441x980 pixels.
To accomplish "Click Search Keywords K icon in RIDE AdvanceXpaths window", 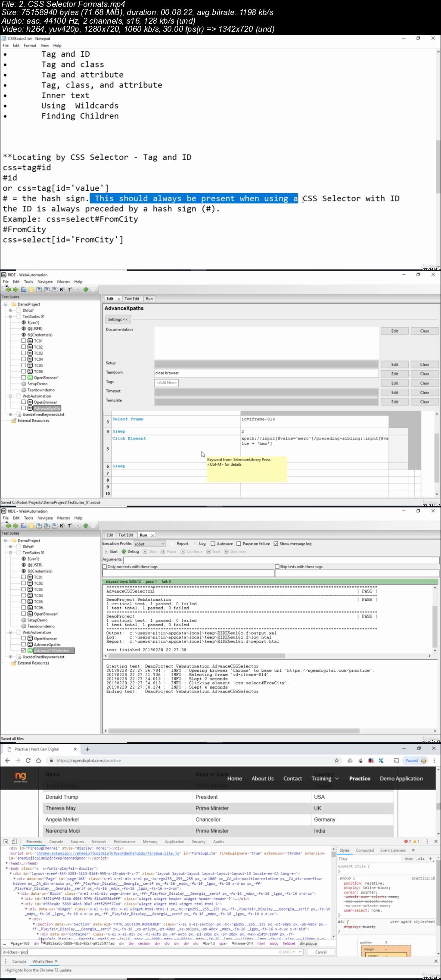I will pos(62,290).
